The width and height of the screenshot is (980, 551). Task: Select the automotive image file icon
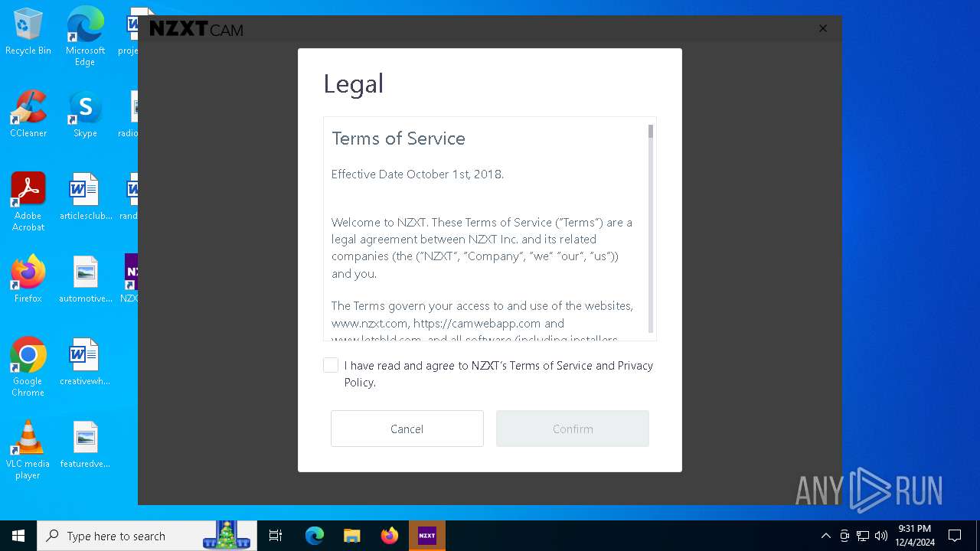86,279
